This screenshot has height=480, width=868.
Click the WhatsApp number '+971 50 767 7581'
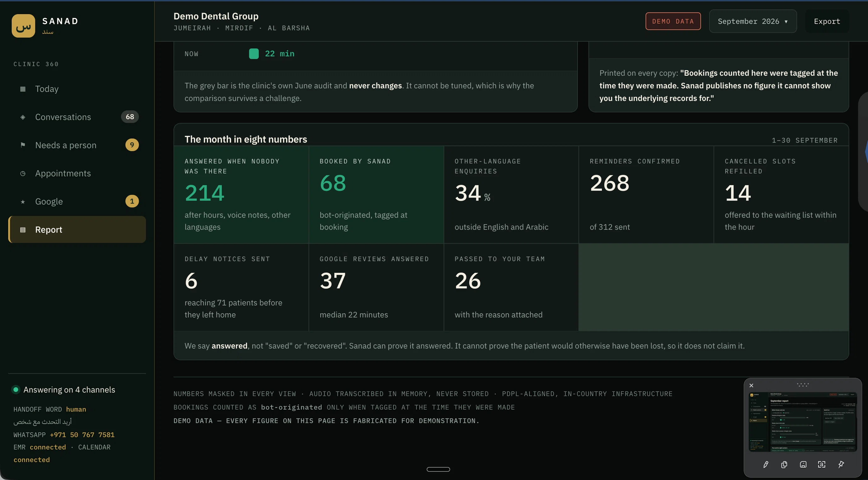[82, 435]
